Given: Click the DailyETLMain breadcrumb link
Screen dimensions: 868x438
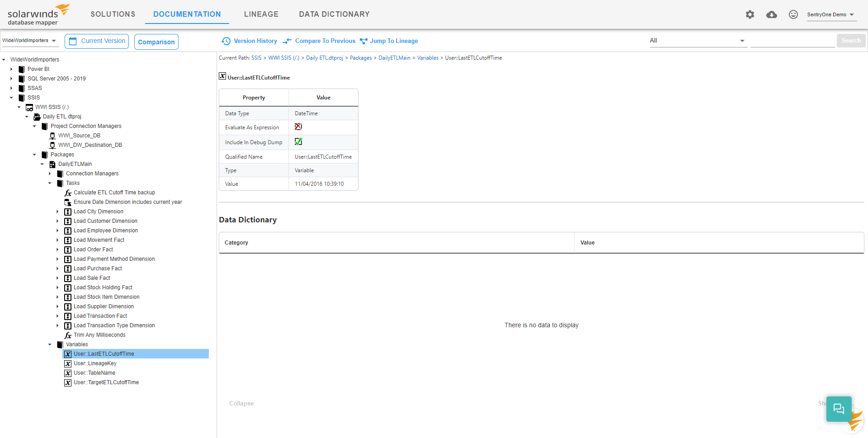Looking at the screenshot, I should (x=394, y=58).
